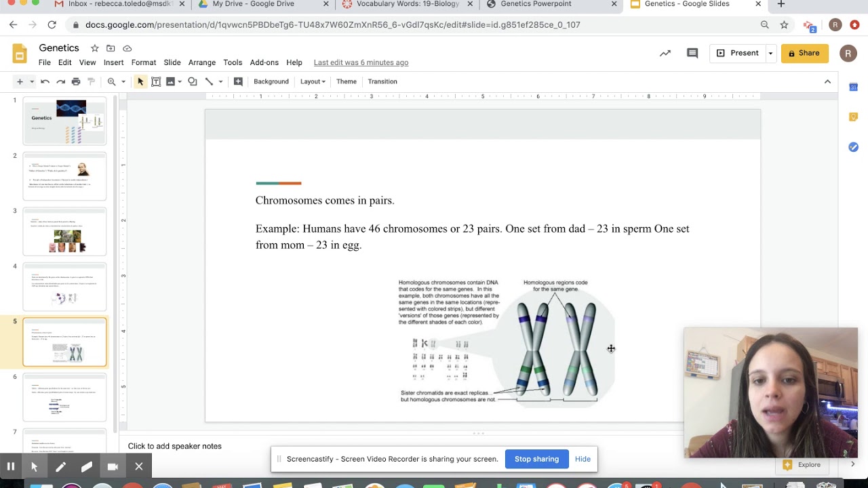
Task: Check the cloud document status icon
Action: click(127, 48)
